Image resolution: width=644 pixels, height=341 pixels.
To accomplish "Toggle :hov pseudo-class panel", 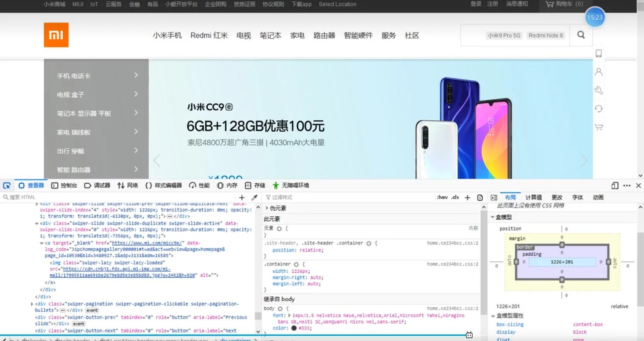I will tap(442, 197).
